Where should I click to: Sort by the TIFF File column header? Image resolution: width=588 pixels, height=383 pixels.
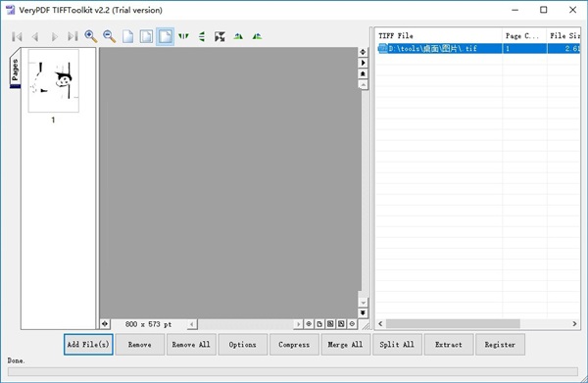click(x=438, y=35)
